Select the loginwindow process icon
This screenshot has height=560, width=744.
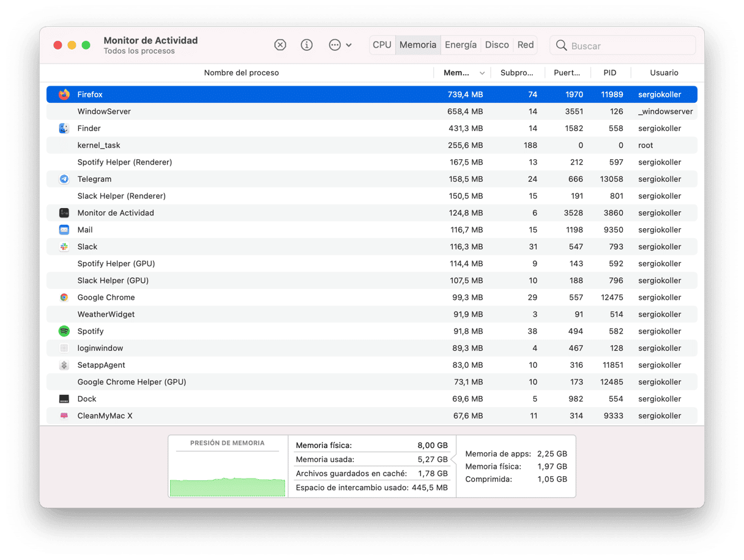click(x=64, y=348)
